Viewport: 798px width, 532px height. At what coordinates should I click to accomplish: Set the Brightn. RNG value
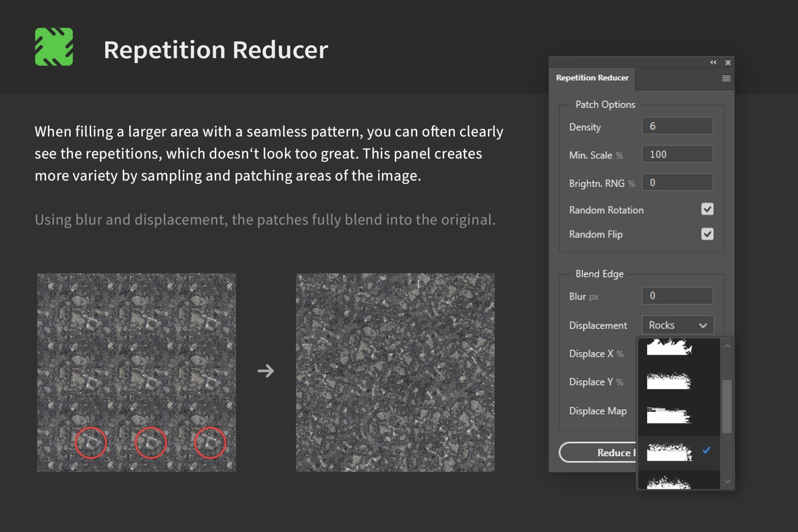tap(677, 182)
